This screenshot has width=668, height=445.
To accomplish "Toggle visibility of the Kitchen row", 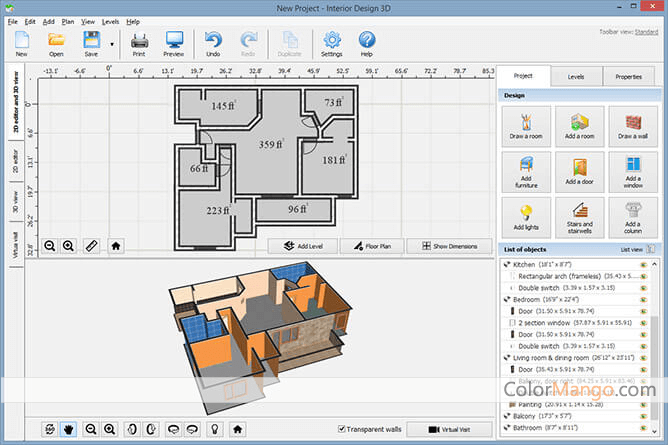I will 643,265.
